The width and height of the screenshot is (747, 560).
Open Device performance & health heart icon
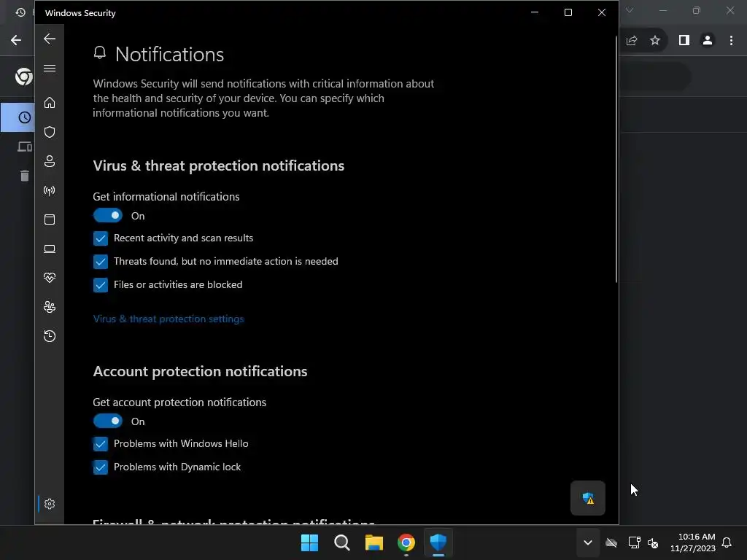[x=50, y=278]
